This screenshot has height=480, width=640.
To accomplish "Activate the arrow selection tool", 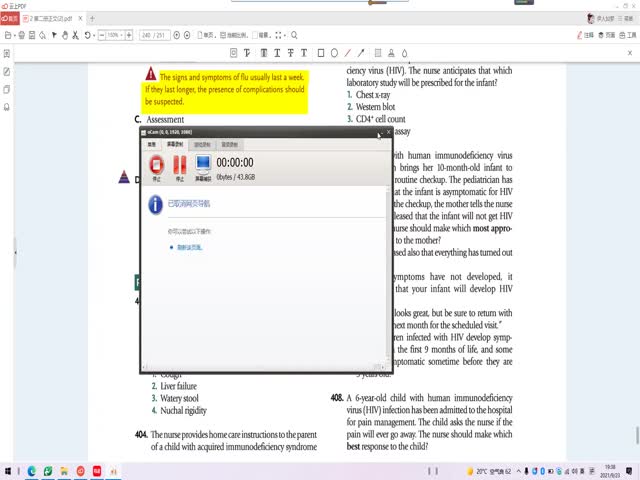I will tap(54, 36).
